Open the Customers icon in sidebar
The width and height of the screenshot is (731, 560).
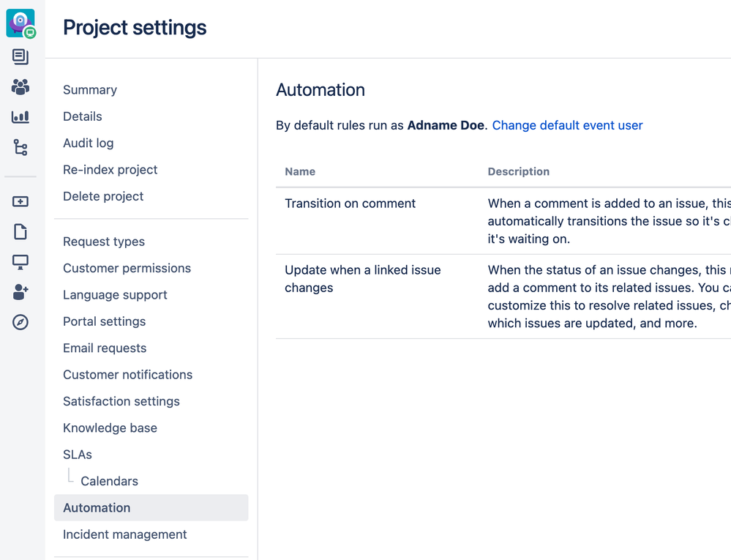tap(20, 87)
